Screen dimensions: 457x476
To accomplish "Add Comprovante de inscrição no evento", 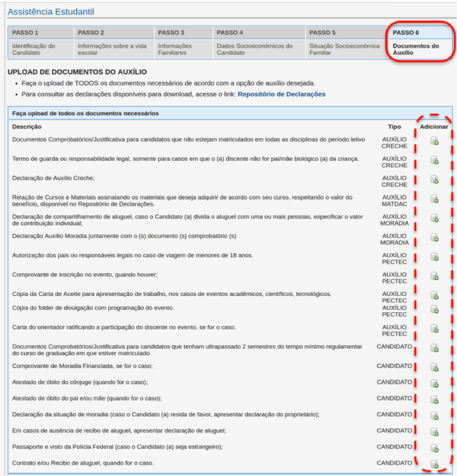I will click(x=434, y=276).
